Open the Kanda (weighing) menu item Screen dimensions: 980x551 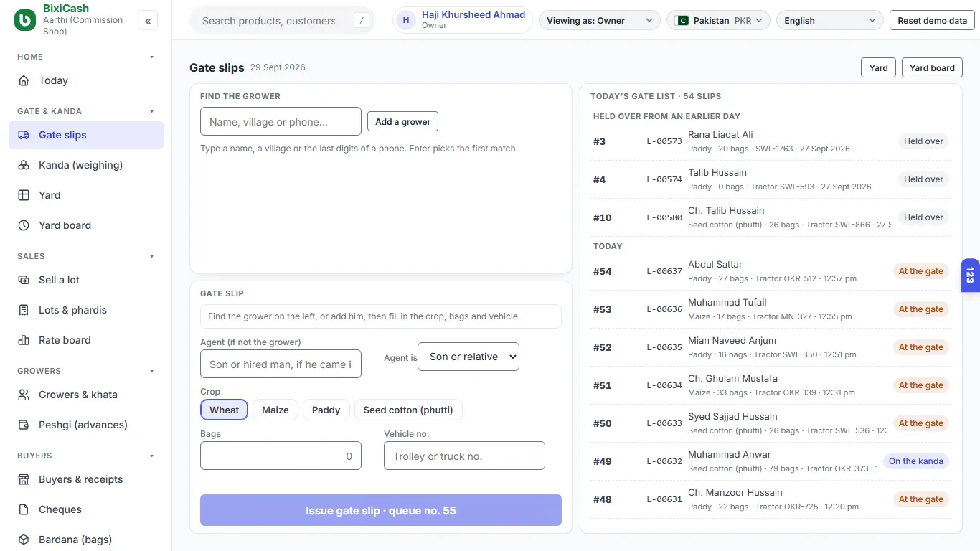[x=86, y=165]
